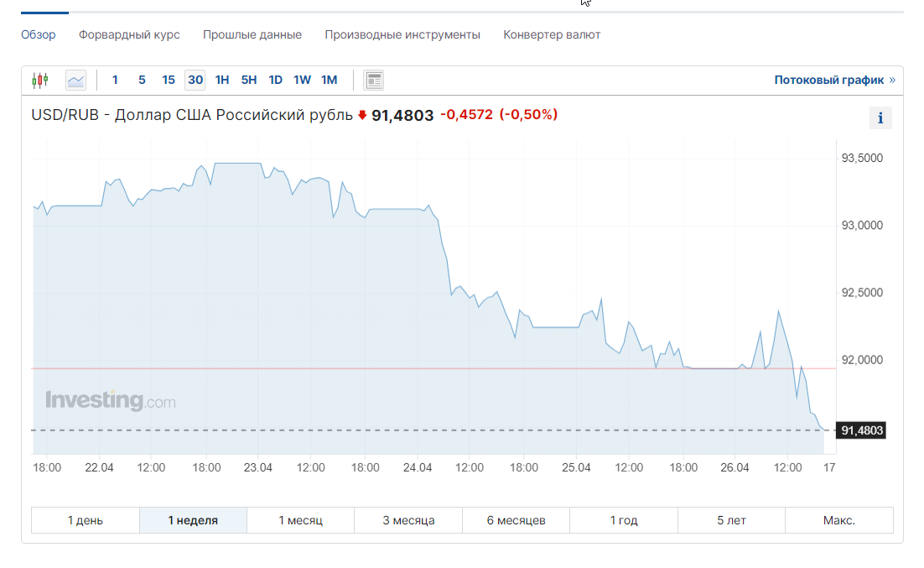Open the Обзор tab
Viewport: 924px width, 568px height.
[39, 34]
